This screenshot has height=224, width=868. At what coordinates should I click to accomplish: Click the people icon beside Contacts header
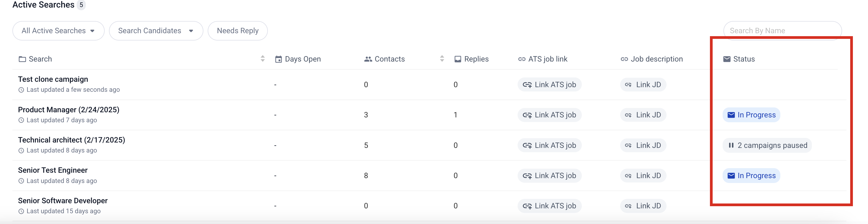368,59
